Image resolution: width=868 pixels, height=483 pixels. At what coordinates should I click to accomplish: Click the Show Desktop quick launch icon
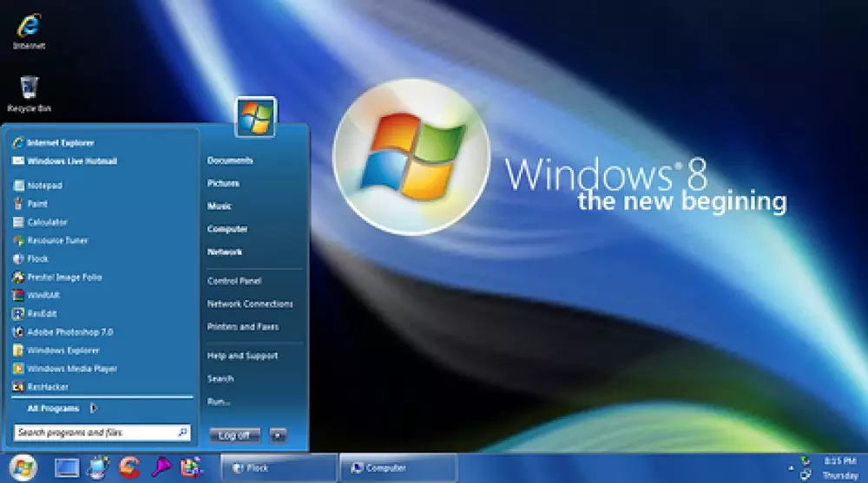[x=67, y=467]
